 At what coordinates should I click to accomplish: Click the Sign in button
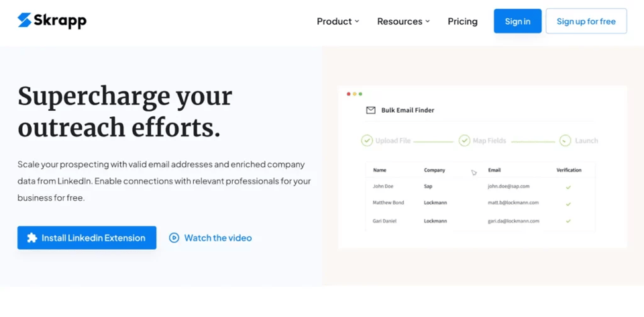click(x=517, y=21)
